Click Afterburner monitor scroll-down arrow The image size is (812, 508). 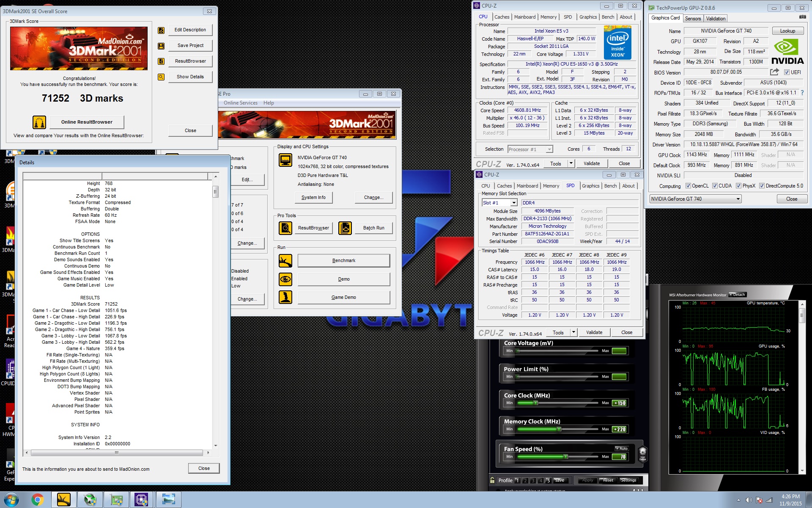[802, 470]
